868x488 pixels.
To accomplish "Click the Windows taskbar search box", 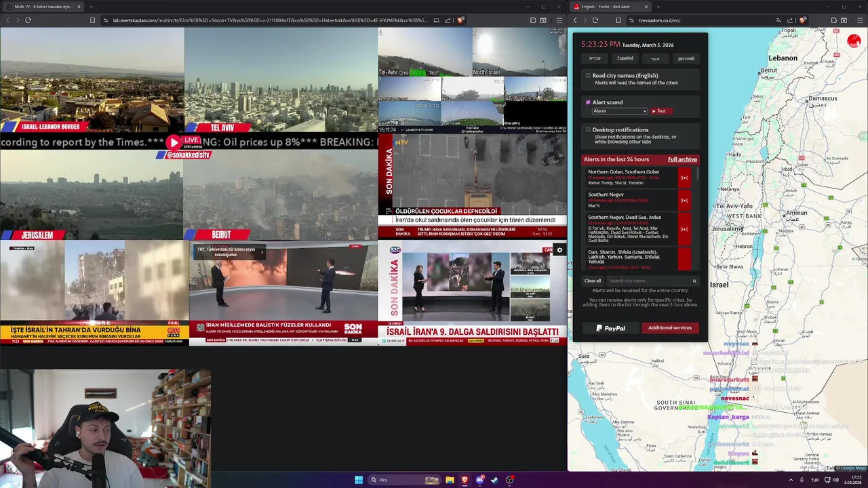I will pos(403,480).
